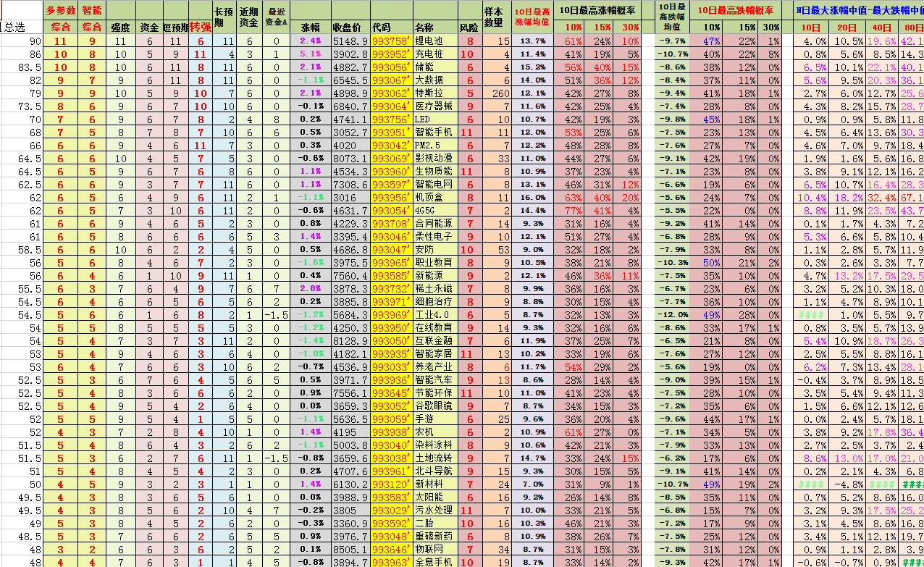The height and width of the screenshot is (567, 924).
Task: Click the 智能家居 name cell
Action: tap(436, 354)
